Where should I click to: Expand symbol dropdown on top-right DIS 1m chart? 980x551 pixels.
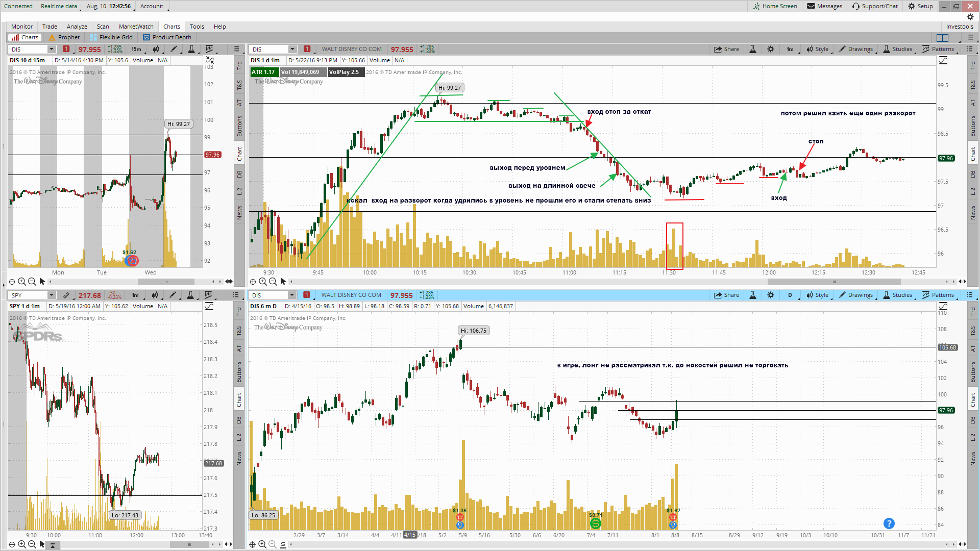click(292, 49)
